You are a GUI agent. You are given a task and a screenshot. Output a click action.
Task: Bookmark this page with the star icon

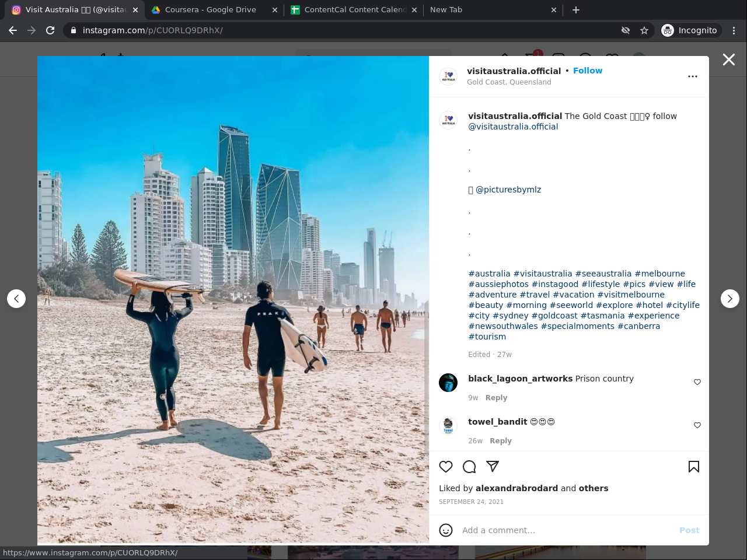(x=644, y=30)
